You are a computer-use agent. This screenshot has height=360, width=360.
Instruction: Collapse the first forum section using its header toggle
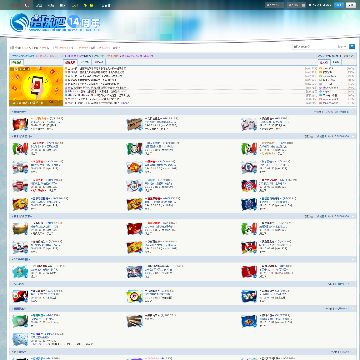pyautogui.click(x=353, y=112)
